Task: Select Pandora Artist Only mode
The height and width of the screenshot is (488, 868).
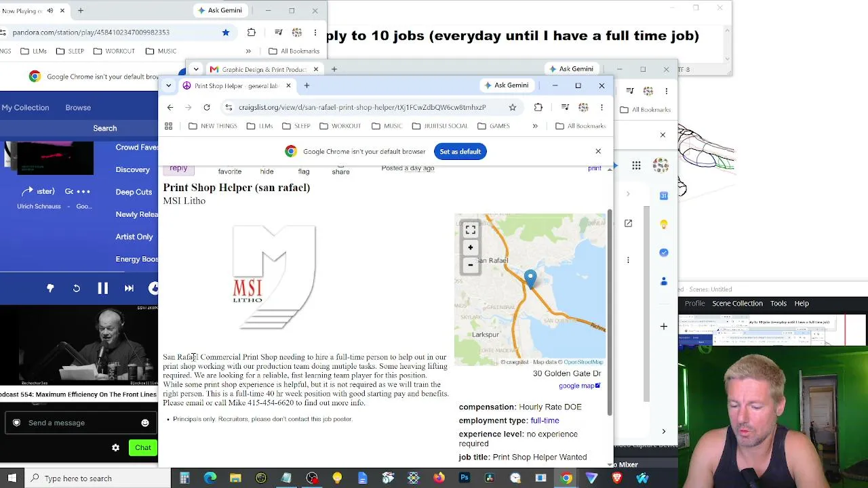Action: 134,237
